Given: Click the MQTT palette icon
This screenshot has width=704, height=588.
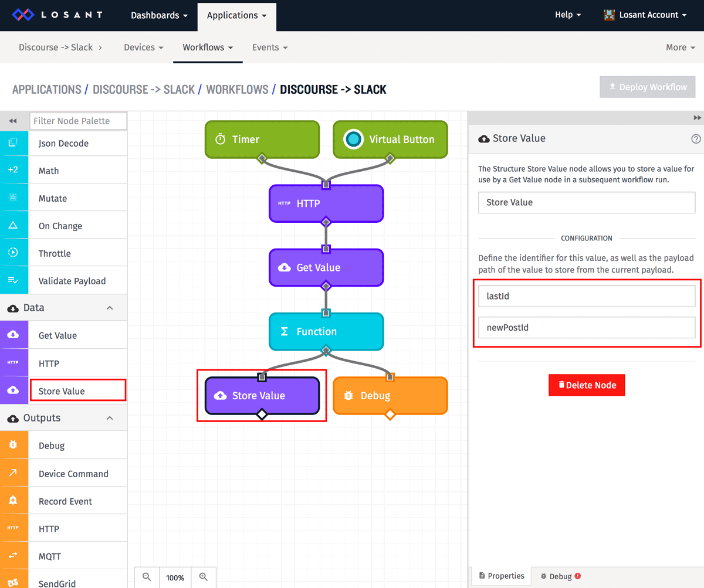Looking at the screenshot, I should click(x=13, y=556).
